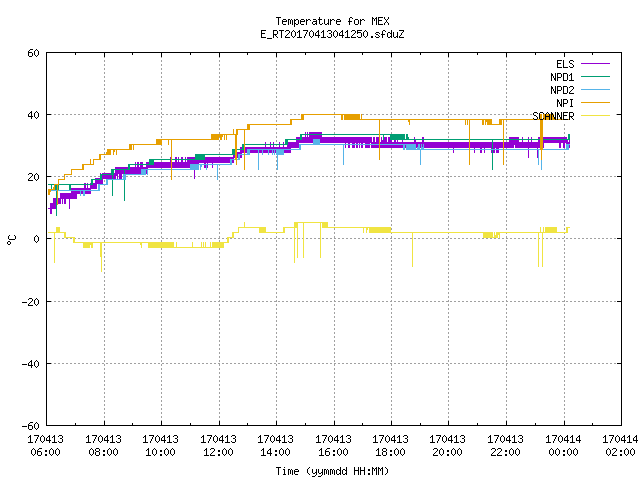Click the x-axis tick label 170413 20:00

click(x=448, y=446)
